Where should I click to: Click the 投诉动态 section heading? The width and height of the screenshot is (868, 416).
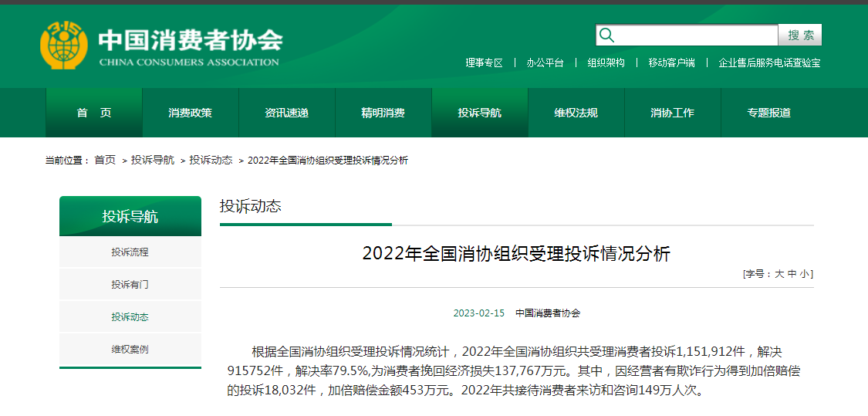[251, 206]
